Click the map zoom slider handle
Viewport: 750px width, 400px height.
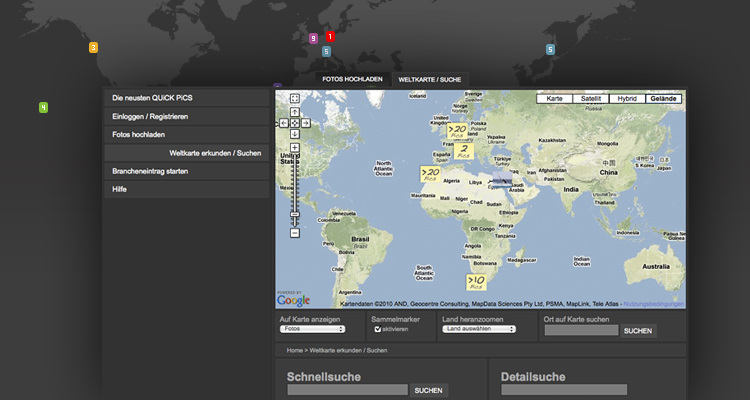pyautogui.click(x=295, y=214)
